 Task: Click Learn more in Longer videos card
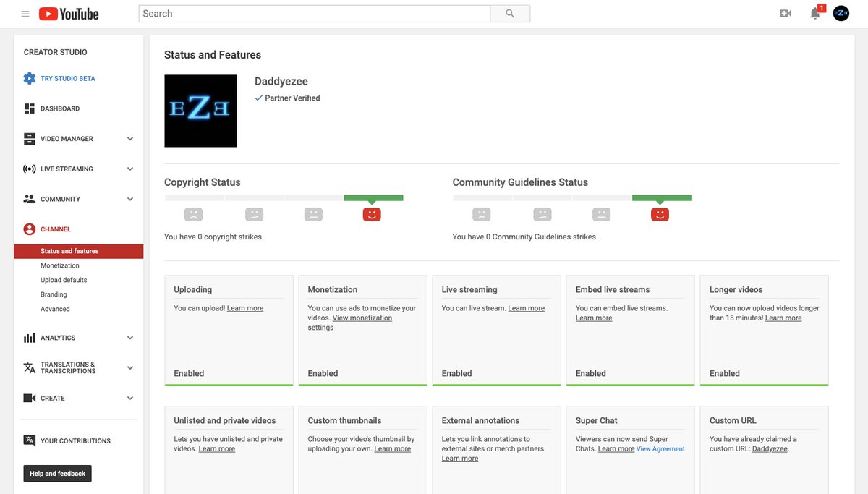point(783,318)
